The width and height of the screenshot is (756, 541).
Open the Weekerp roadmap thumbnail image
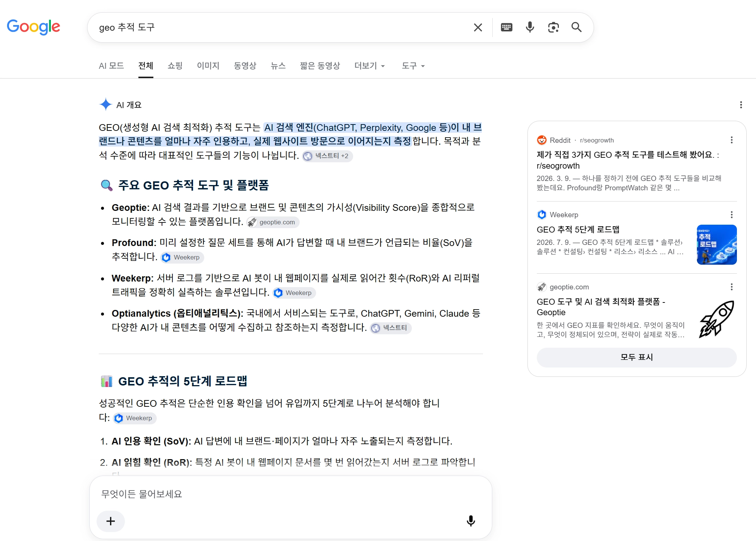tap(716, 245)
